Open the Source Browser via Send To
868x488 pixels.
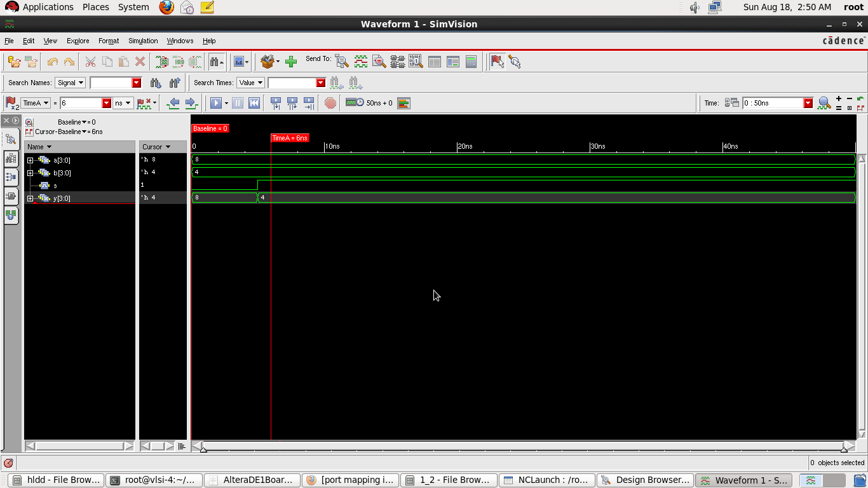pos(379,61)
